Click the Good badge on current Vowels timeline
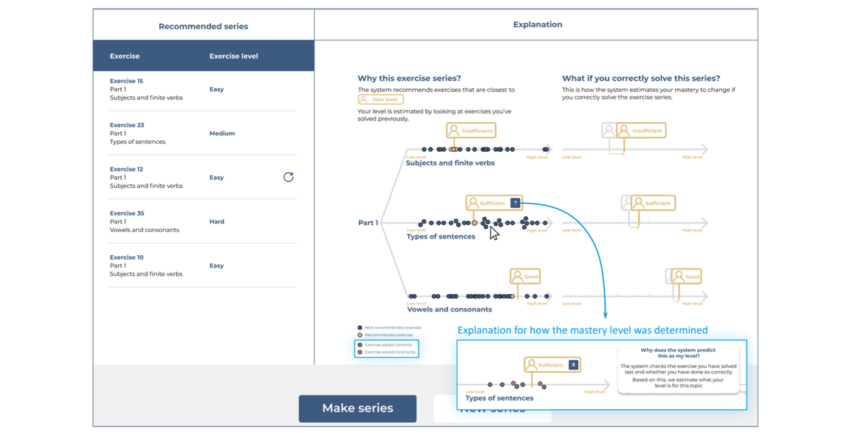Viewport: 868px width, 433px height. pyautogui.click(x=525, y=277)
